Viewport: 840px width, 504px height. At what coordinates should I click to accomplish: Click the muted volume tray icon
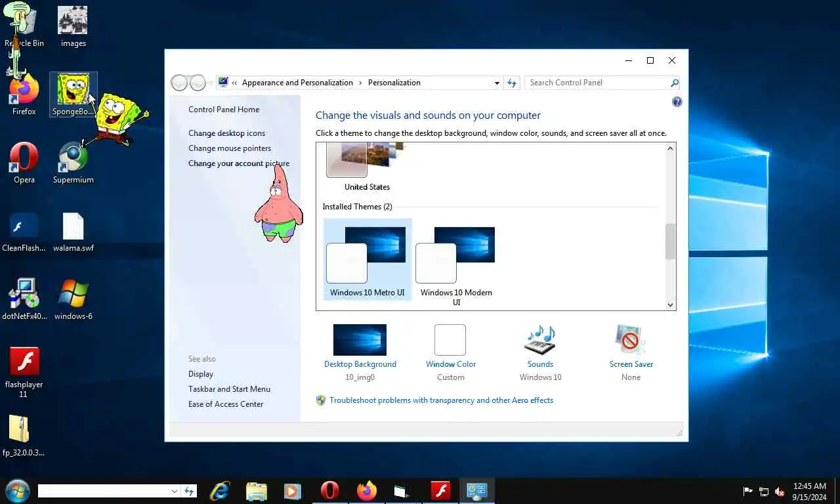780,492
